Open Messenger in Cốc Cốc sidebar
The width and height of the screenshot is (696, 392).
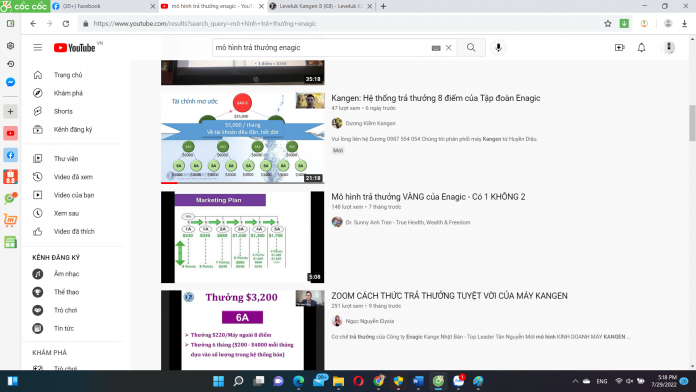tap(11, 82)
